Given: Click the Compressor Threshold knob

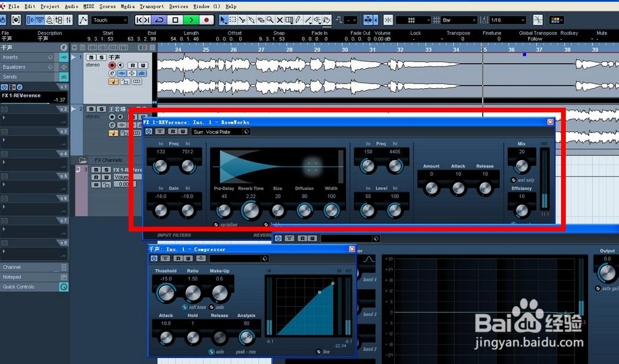Looking at the screenshot, I should 166,293.
